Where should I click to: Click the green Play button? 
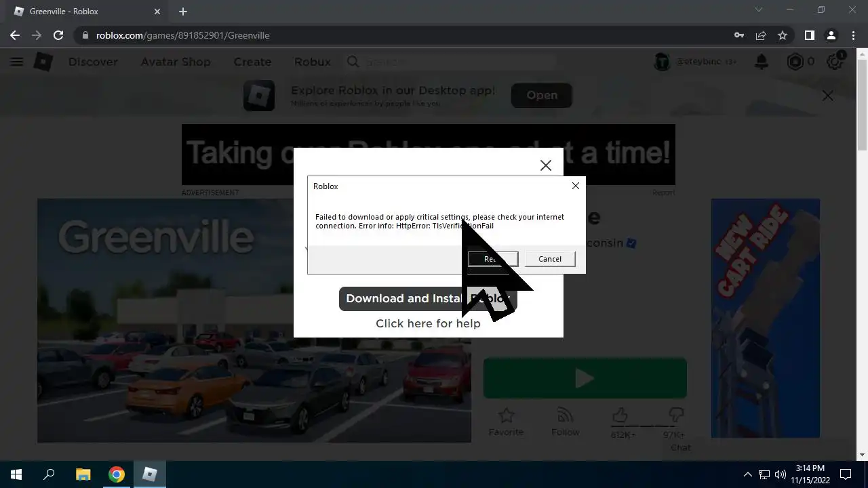click(x=585, y=378)
